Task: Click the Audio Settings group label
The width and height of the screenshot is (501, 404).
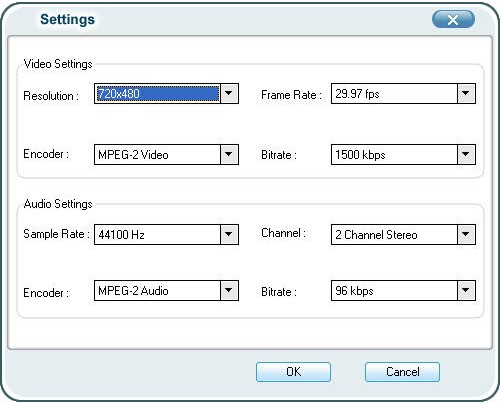Action: 58,204
